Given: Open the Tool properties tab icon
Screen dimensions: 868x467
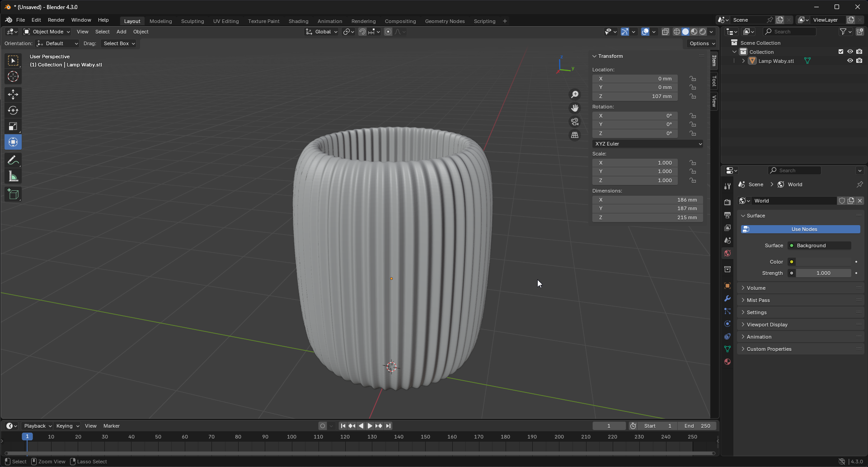Looking at the screenshot, I should (x=727, y=186).
